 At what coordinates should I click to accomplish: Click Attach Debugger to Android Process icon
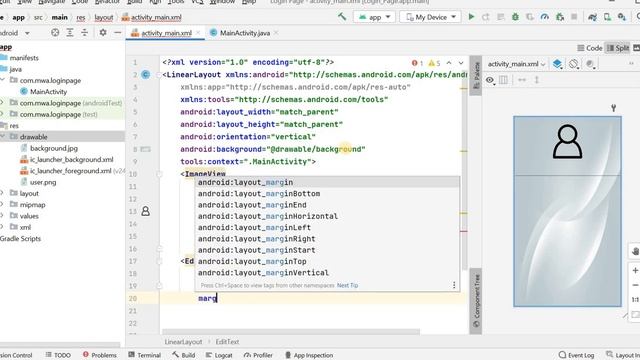[x=560, y=17]
